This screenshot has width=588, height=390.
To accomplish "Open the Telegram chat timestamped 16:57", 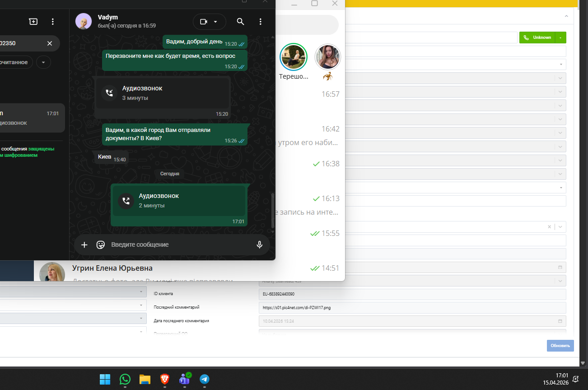I will [x=310, y=99].
